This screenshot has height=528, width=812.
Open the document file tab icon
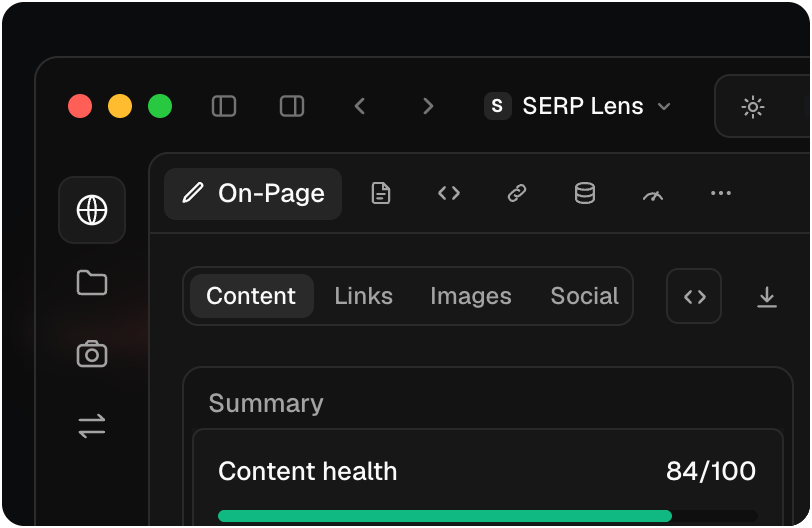pyautogui.click(x=381, y=194)
